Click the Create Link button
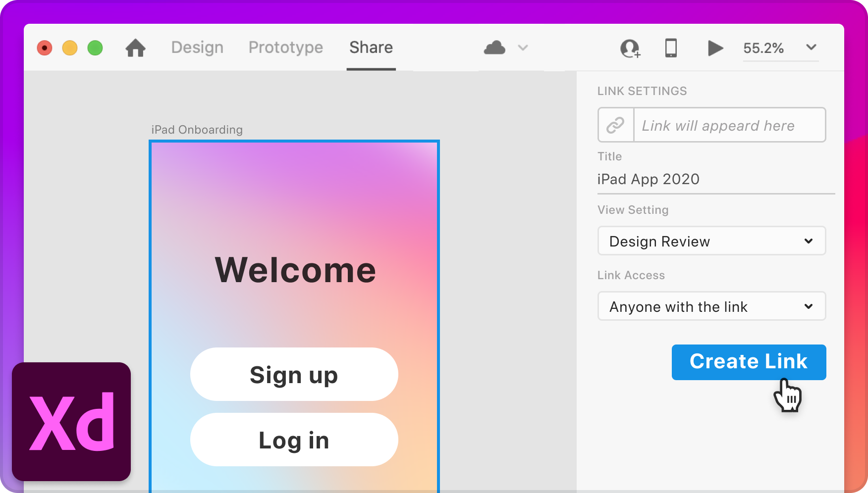 (x=749, y=362)
